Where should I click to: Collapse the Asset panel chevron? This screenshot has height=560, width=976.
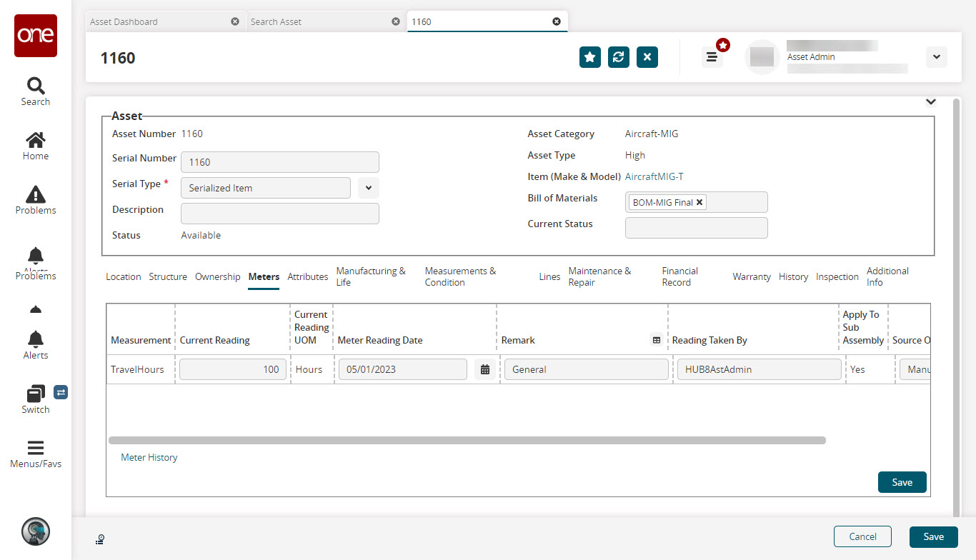930,102
